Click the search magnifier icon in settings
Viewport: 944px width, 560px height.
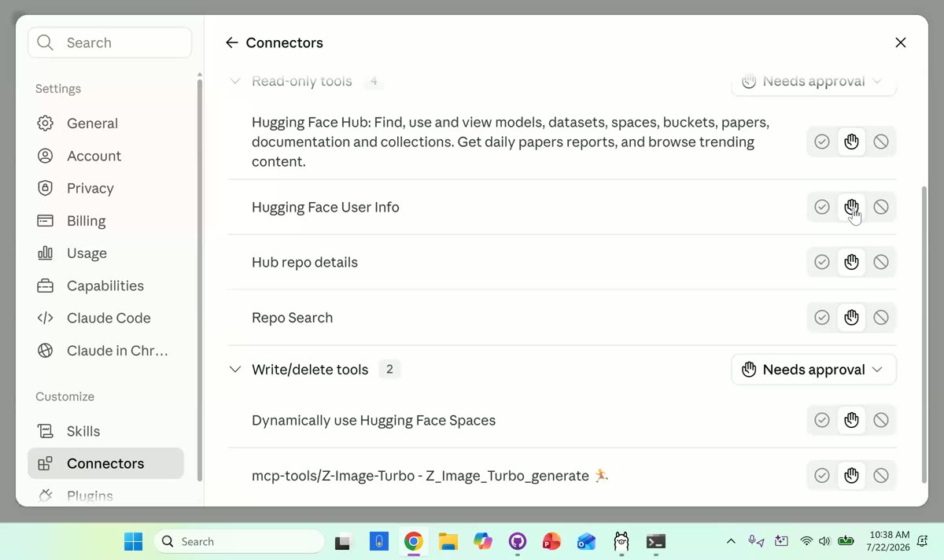[x=46, y=42]
